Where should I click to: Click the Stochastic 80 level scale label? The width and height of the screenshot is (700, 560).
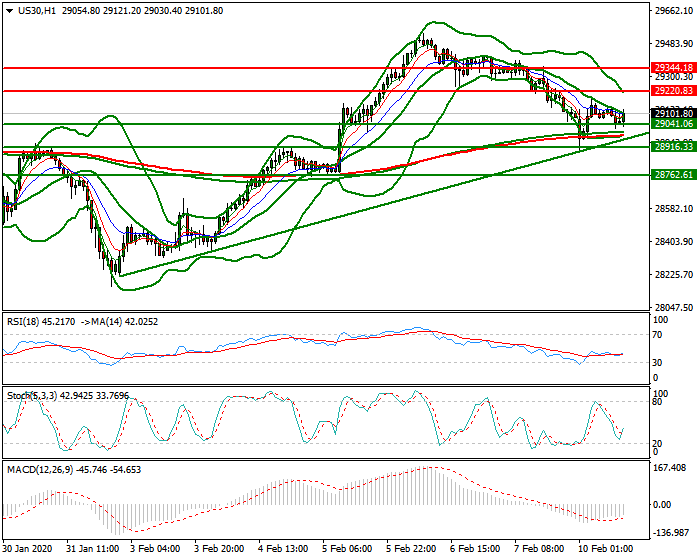(658, 401)
